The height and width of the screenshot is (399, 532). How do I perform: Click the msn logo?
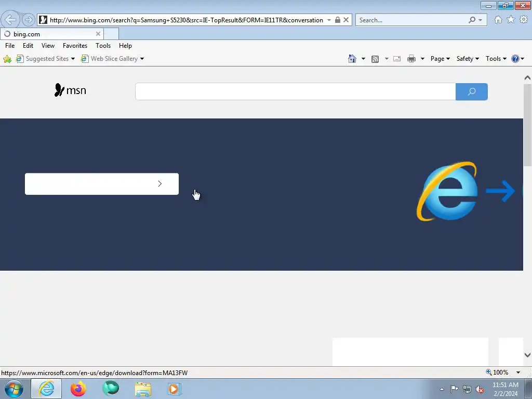pyautogui.click(x=70, y=90)
